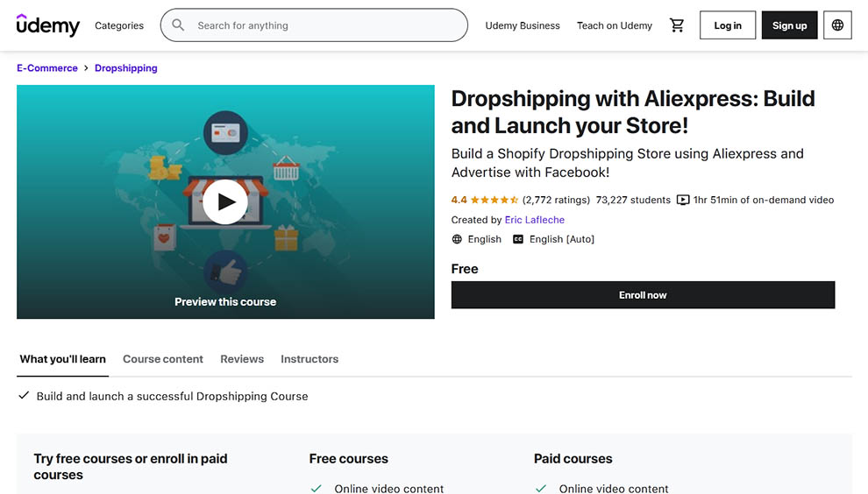The height and width of the screenshot is (494, 868).
Task: Click 'Build and launch a successful Dropshipping Course'
Action: (172, 396)
